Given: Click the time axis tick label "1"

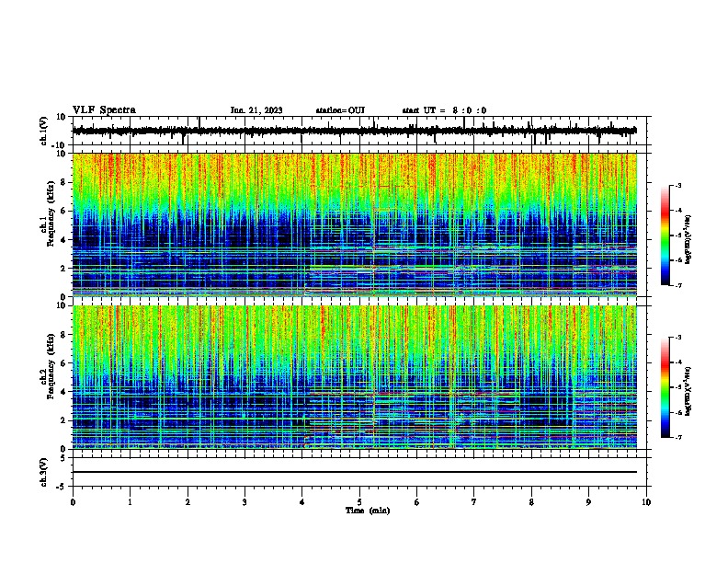Looking at the screenshot, I should coord(130,502).
